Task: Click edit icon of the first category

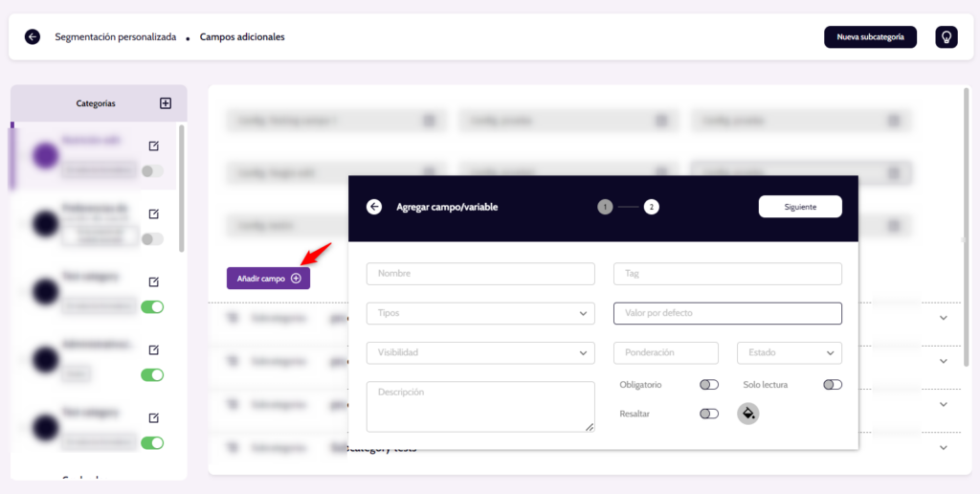Action: click(x=153, y=146)
